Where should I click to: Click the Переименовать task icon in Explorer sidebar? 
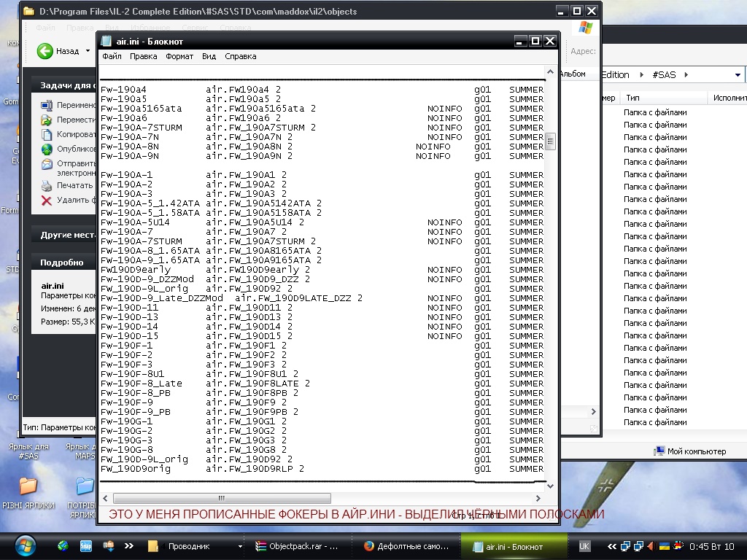click(47, 105)
